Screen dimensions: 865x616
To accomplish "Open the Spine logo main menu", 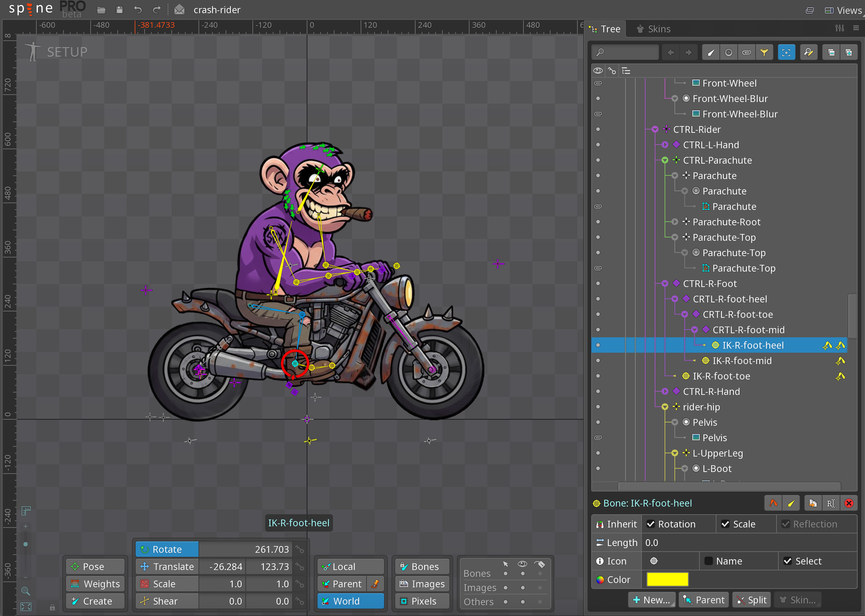I will pos(31,8).
